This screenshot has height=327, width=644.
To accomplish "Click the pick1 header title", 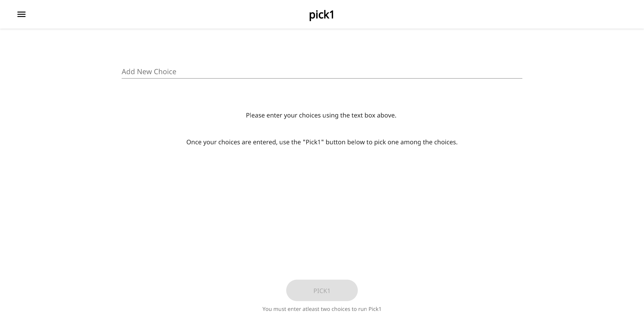I will coord(322,15).
